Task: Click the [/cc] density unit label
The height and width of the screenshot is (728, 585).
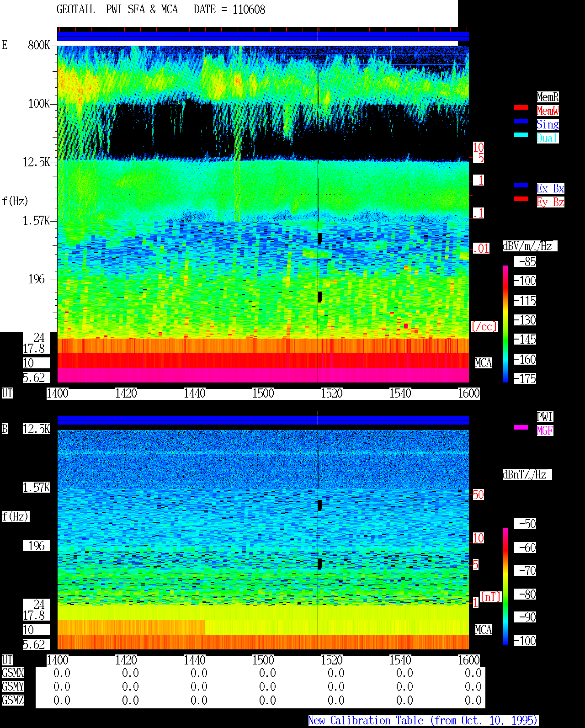Action: [484, 326]
